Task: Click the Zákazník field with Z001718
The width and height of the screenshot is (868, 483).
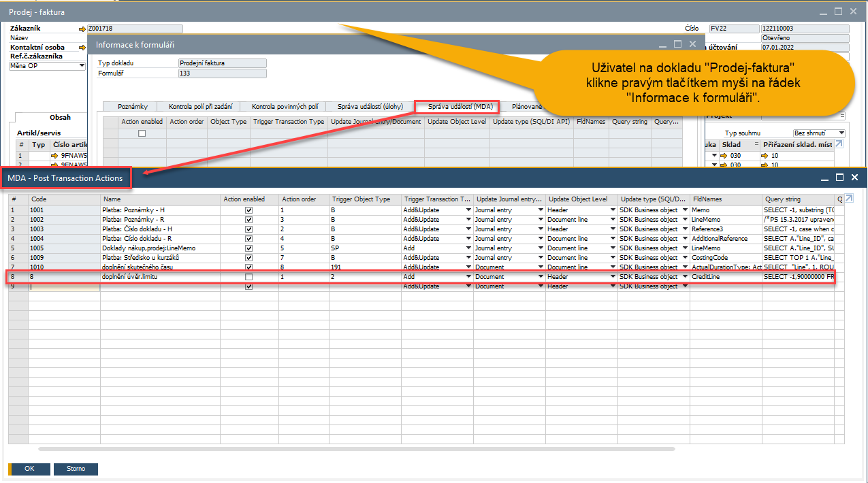Action: (135, 29)
